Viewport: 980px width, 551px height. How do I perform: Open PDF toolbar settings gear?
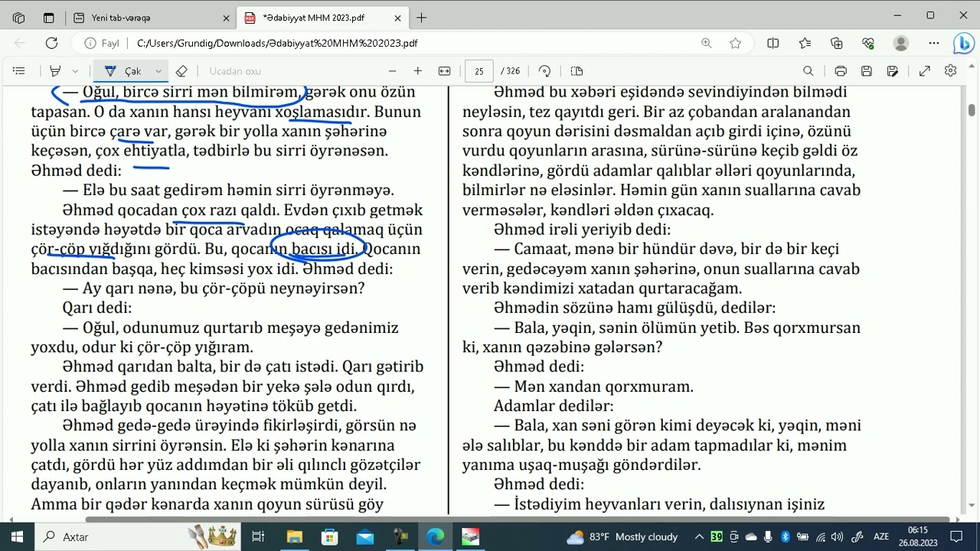950,71
